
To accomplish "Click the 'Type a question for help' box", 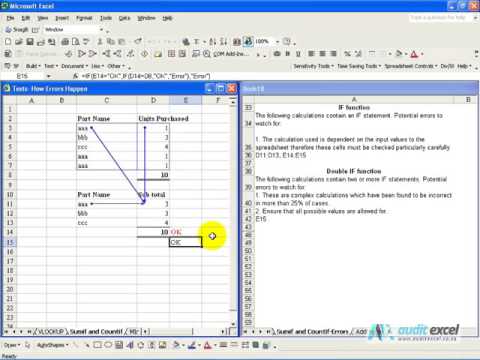I will (440, 18).
